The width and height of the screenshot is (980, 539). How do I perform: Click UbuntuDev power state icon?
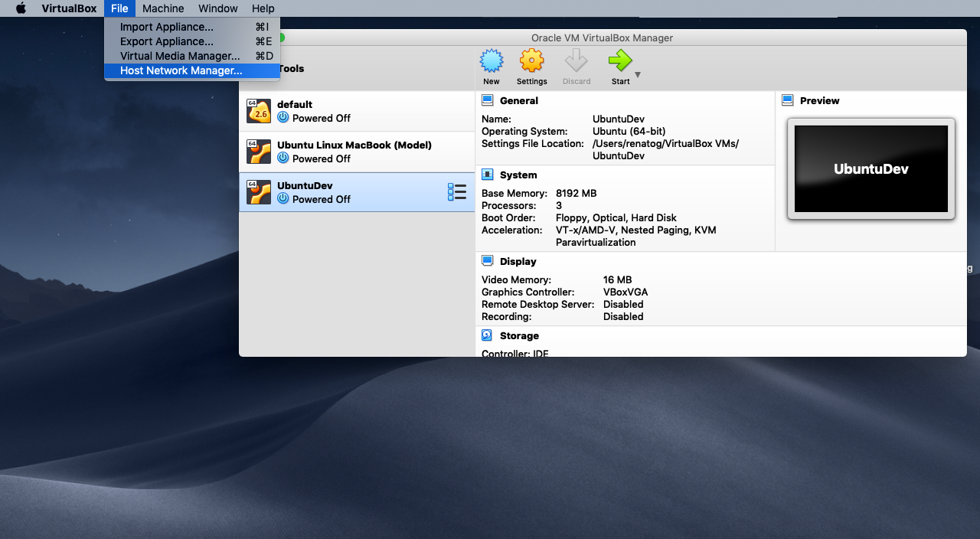coord(283,199)
